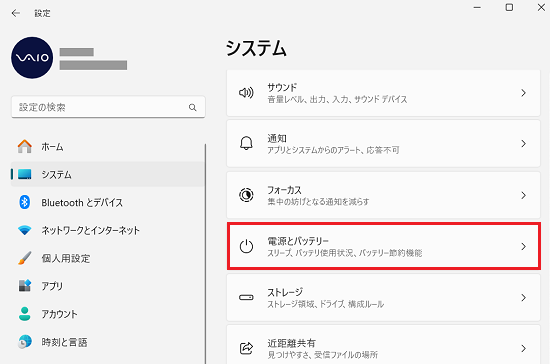Viewport: 550px width, 364px height.
Task: Click the 音量レベル、出力、入力 description text
Action: click(x=337, y=99)
